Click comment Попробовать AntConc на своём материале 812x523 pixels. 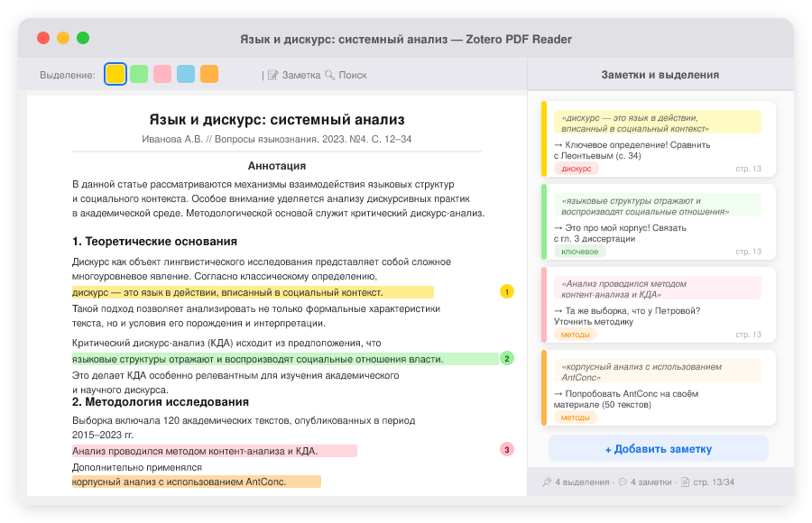pyautogui.click(x=625, y=399)
